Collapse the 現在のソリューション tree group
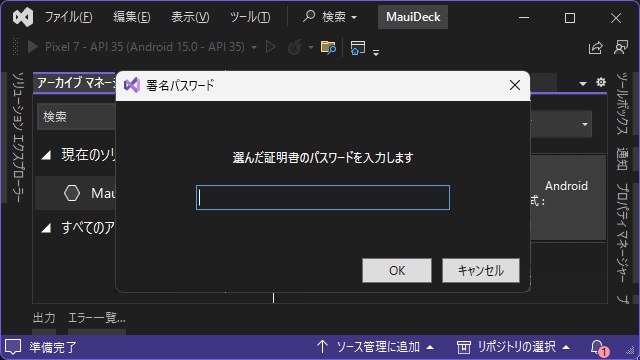 [46, 155]
